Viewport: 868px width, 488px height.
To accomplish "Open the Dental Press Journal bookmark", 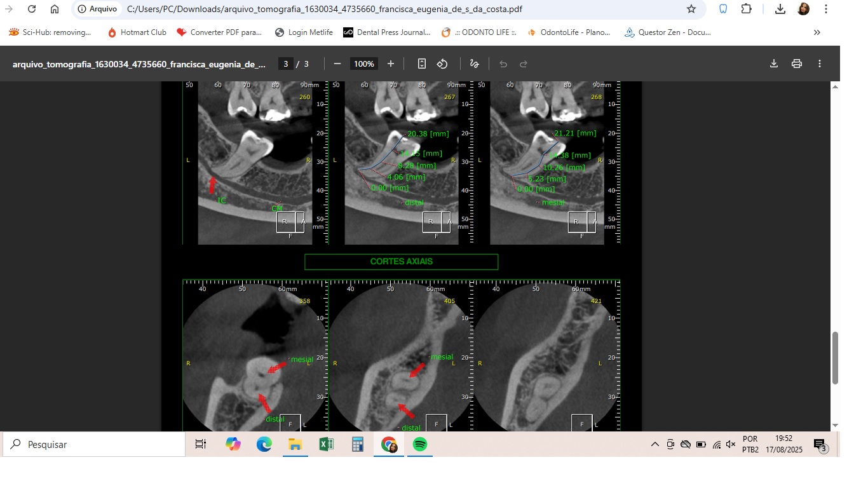I will coord(386,32).
